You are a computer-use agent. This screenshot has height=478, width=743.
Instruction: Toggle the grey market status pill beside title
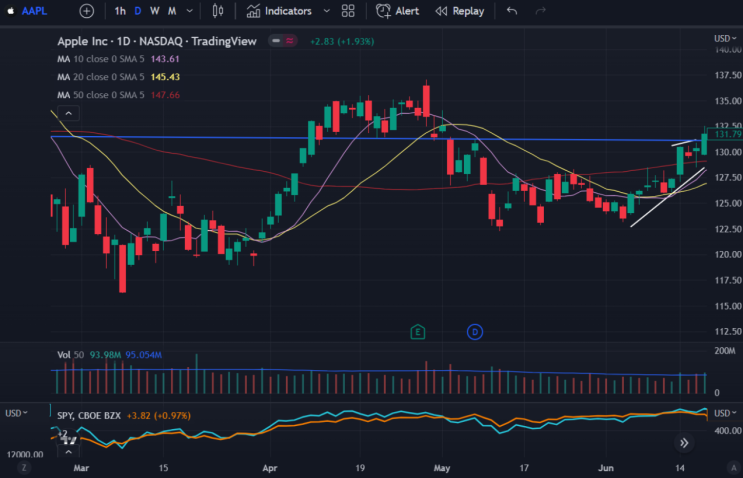(x=276, y=41)
